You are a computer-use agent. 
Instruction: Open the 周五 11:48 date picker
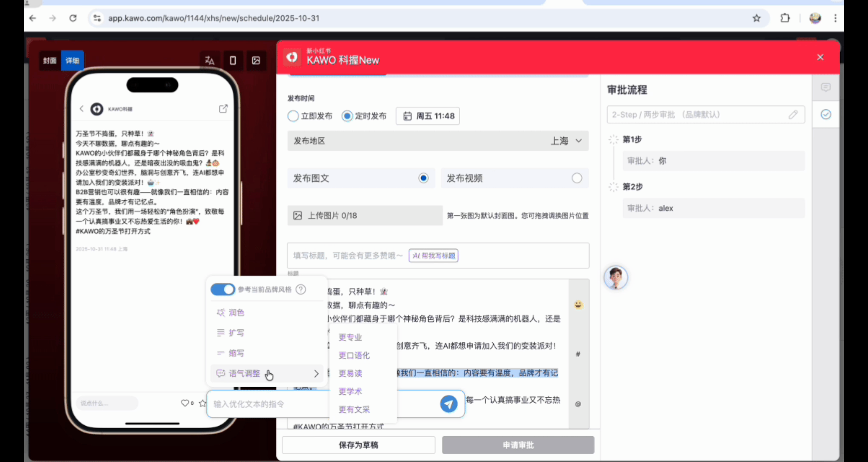point(428,116)
